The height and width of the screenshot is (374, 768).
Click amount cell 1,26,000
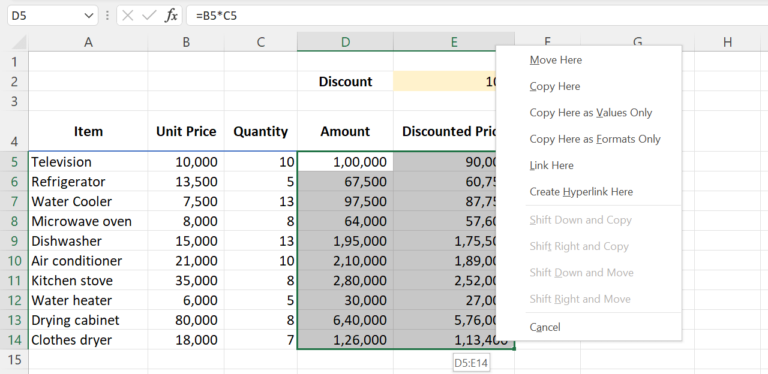coord(345,340)
